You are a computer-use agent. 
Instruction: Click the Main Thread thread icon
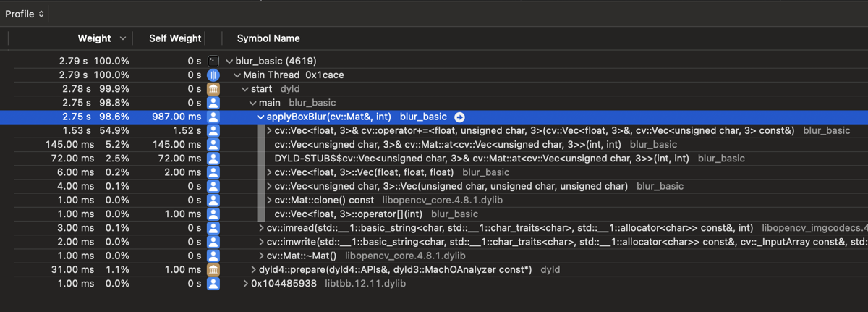pos(213,75)
